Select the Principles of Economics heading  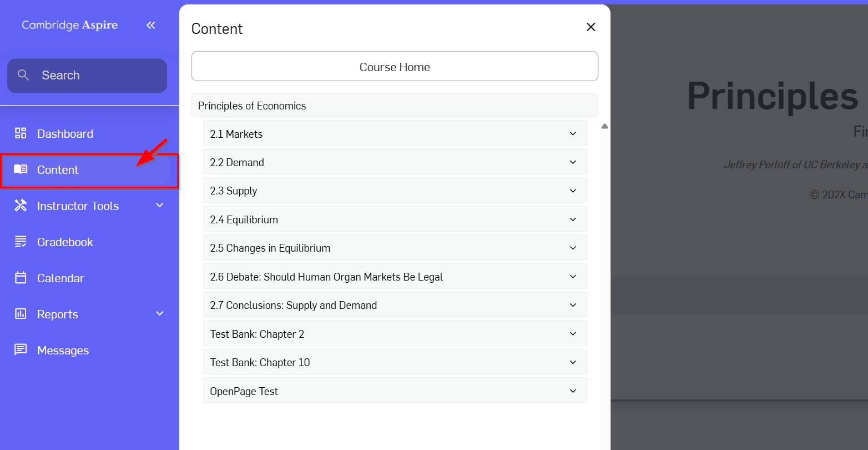click(x=395, y=106)
